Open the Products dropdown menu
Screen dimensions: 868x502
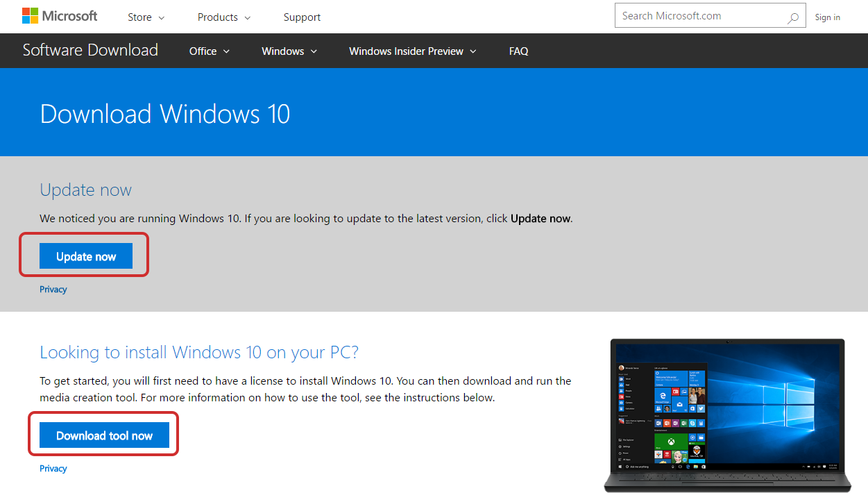pyautogui.click(x=224, y=17)
